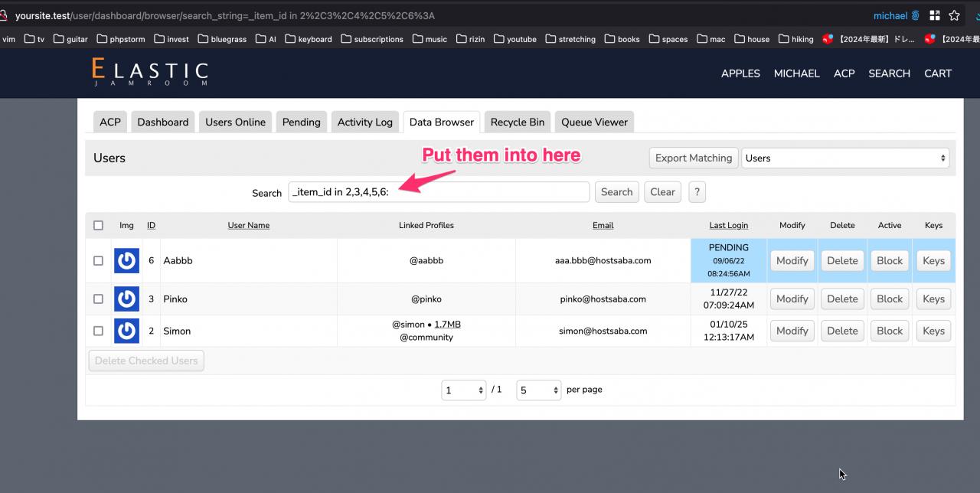This screenshot has height=493, width=980.
Task: Click the Elastic Jamroom logo
Action: point(150,73)
